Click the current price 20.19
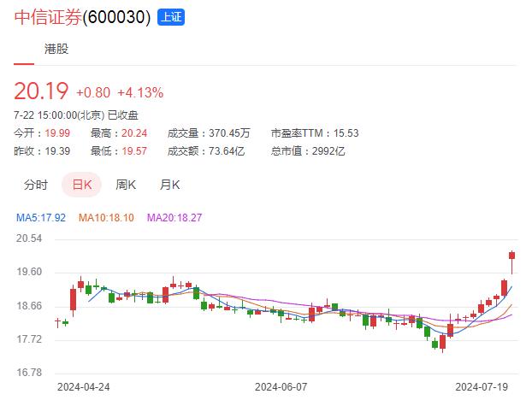Image resolution: width=532 pixels, height=400 pixels. [41, 91]
